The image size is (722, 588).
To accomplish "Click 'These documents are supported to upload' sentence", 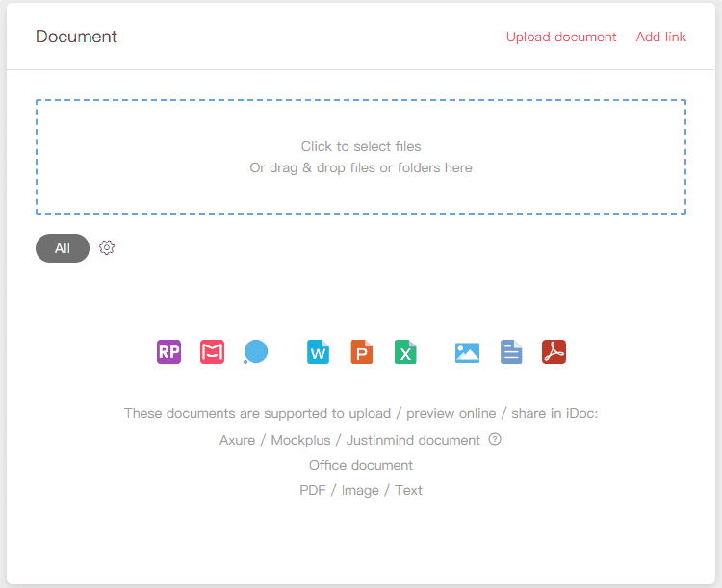I will [361, 413].
